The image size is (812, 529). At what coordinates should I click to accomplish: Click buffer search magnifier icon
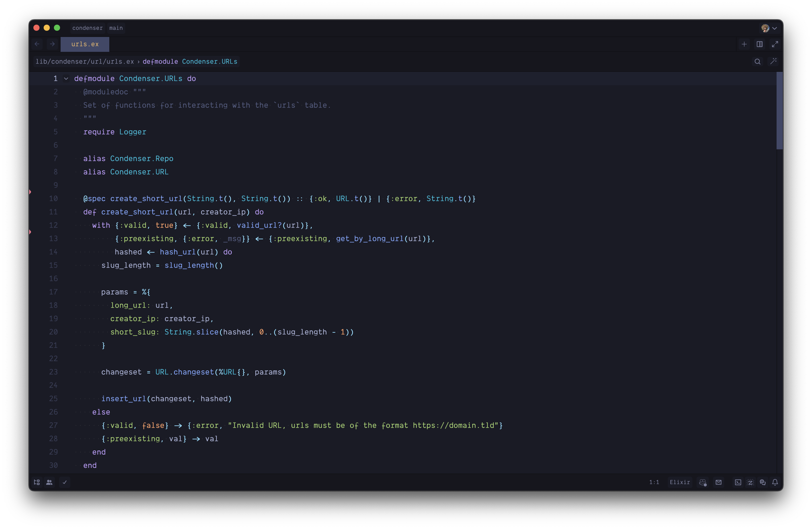pyautogui.click(x=757, y=61)
